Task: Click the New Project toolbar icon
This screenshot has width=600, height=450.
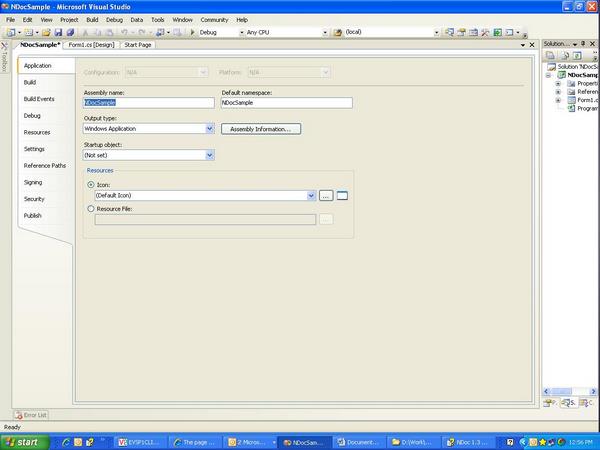Action: 11,33
